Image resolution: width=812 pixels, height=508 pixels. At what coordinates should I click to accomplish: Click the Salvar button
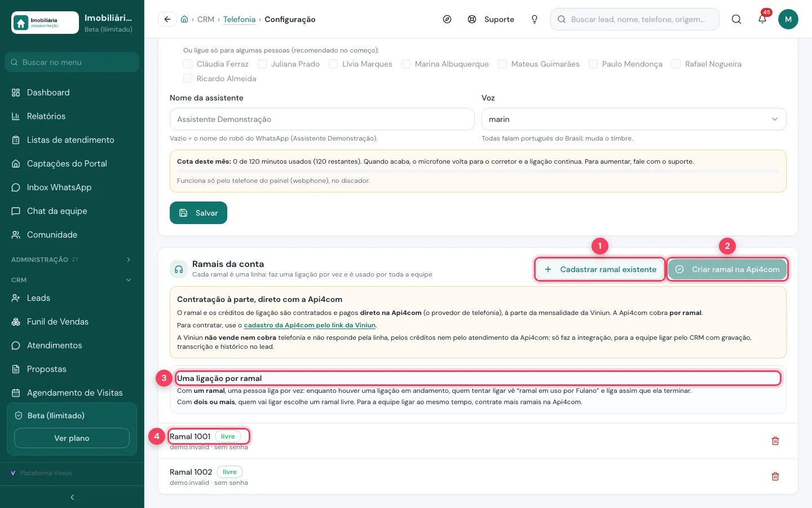tap(198, 213)
